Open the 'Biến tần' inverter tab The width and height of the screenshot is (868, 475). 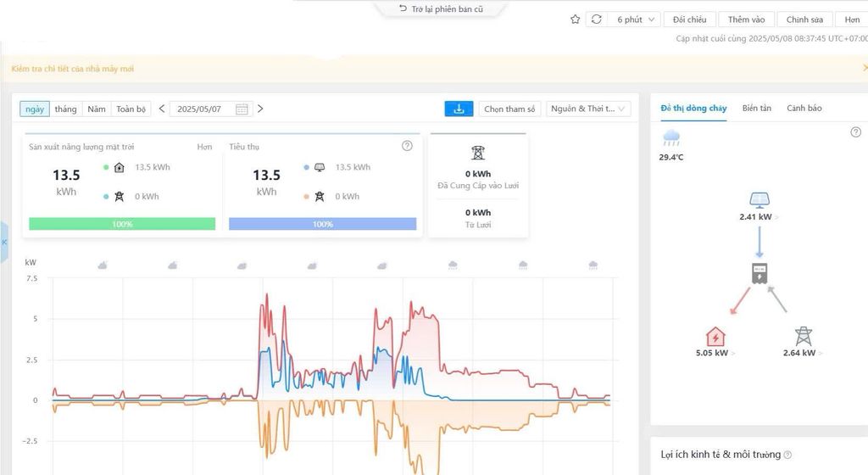(757, 108)
